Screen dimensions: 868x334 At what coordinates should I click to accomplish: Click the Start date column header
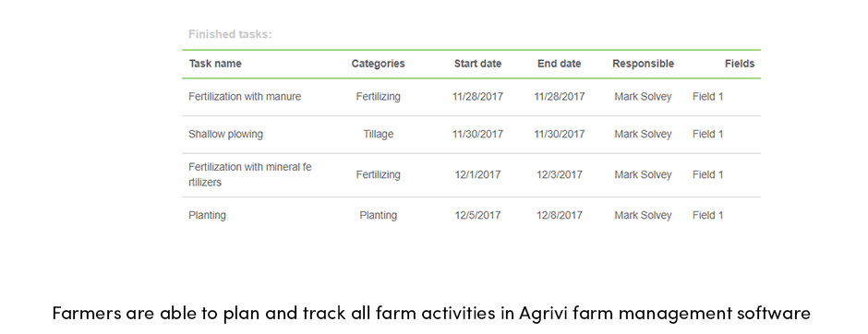(477, 64)
